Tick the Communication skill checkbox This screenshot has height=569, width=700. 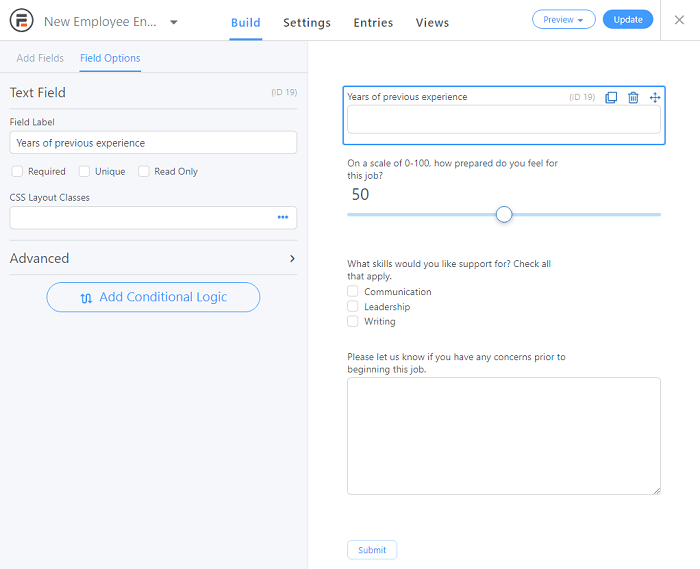coord(353,291)
